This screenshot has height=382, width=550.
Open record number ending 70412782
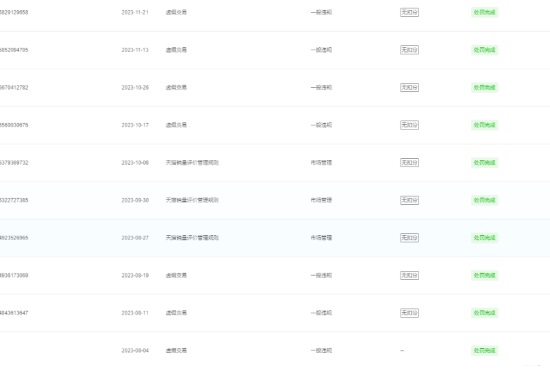[x=14, y=87]
